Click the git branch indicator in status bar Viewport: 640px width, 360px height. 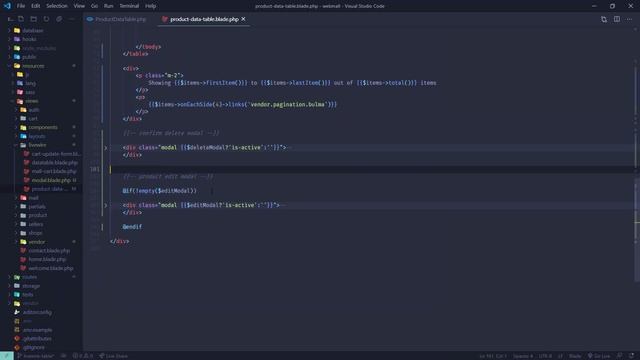pos(35,356)
